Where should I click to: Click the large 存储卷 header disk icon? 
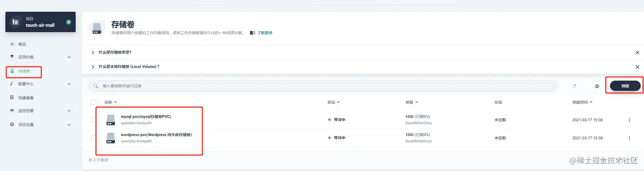click(97, 28)
